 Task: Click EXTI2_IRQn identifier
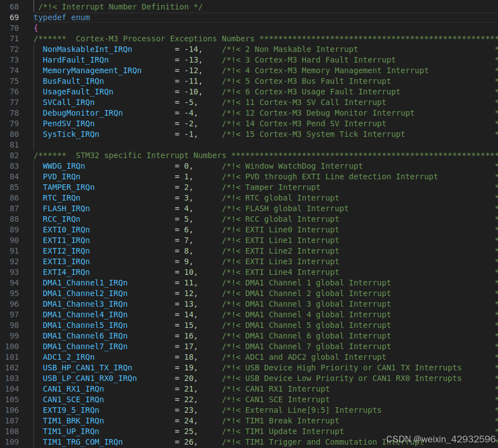point(66,251)
